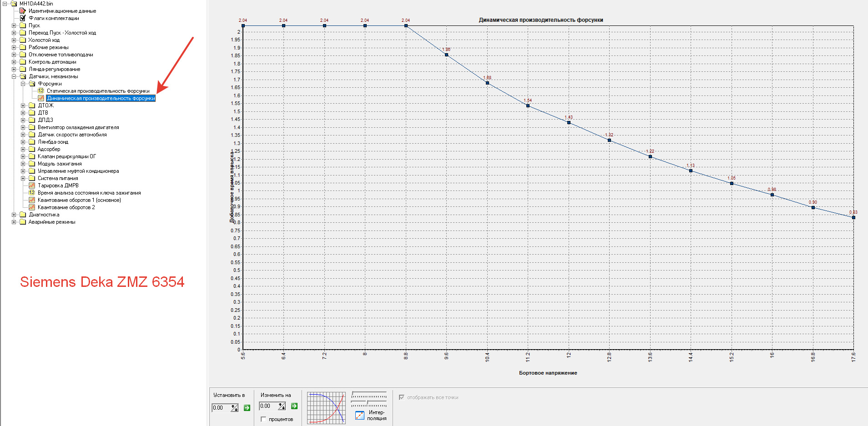This screenshot has height=426, width=868.
Task: Expand Переход Пуск - Холостой ход
Action: [x=14, y=33]
